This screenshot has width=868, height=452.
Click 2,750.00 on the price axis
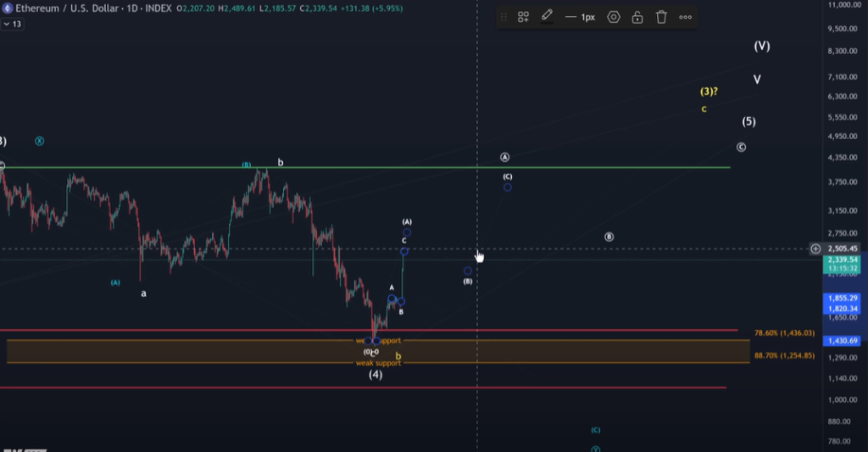[843, 234]
